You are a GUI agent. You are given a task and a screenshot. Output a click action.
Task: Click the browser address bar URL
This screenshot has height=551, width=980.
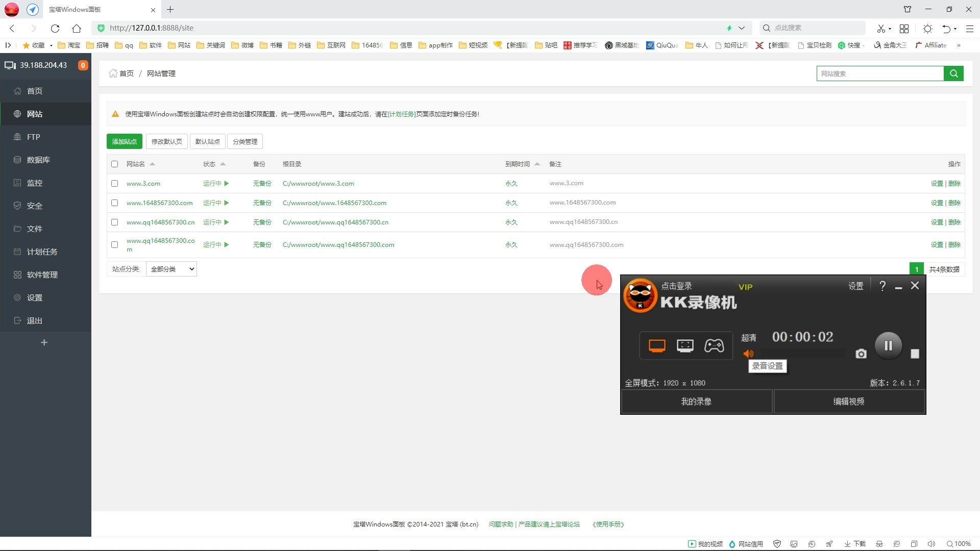pos(152,28)
